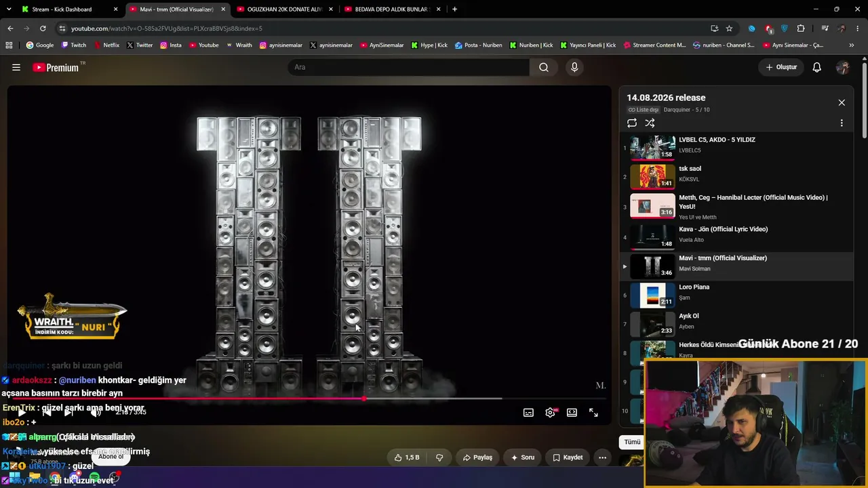Image resolution: width=868 pixels, height=488 pixels.
Task: Start voice search with the microphone
Action: (574, 67)
